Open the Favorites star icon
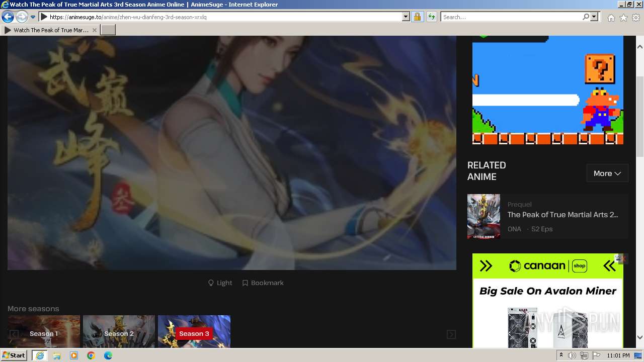 [x=623, y=18]
